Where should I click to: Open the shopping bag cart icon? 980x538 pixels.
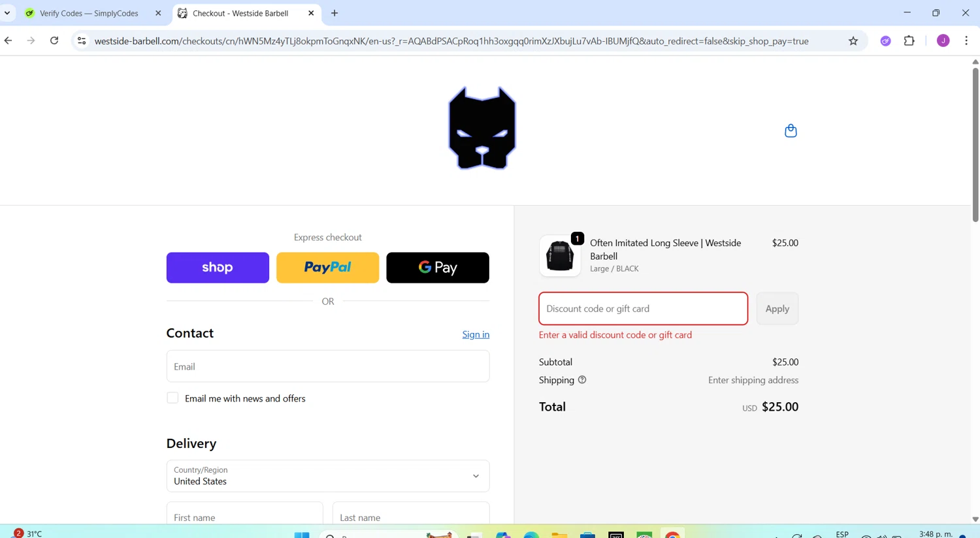click(x=791, y=131)
